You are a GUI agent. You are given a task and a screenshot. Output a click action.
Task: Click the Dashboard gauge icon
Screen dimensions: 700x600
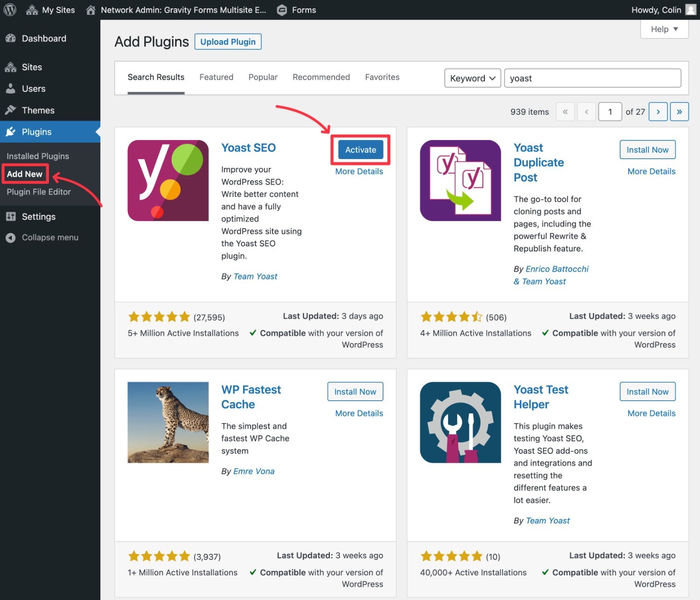pos(11,39)
